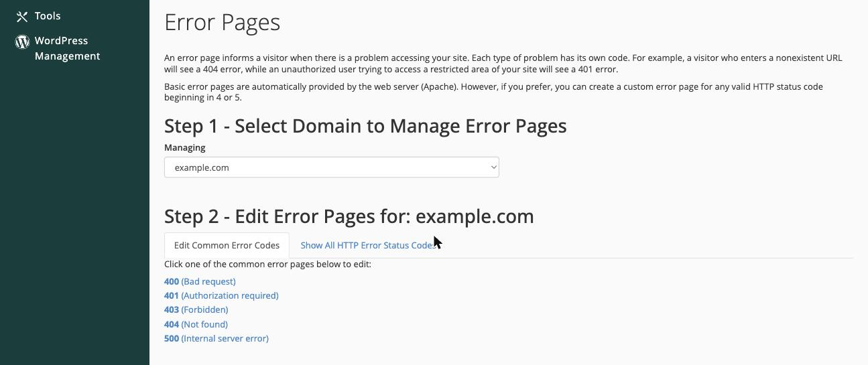The image size is (868, 365).
Task: Open the Managing domain dropdown
Action: coord(331,167)
